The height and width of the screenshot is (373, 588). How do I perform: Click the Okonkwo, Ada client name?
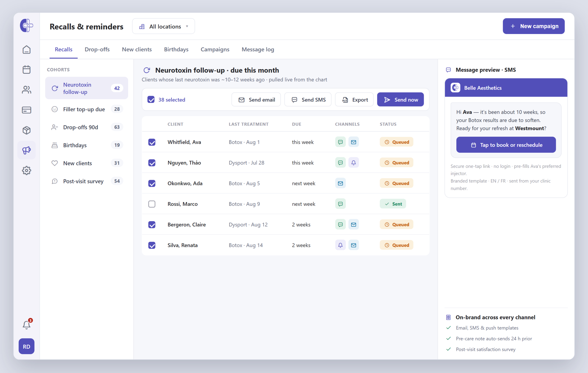[x=185, y=183]
